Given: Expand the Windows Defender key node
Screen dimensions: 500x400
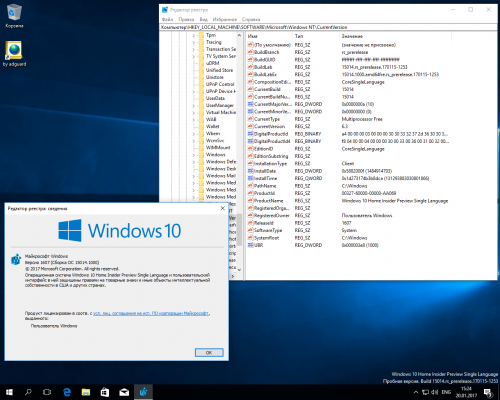Looking at the screenshot, I should coord(193,162).
